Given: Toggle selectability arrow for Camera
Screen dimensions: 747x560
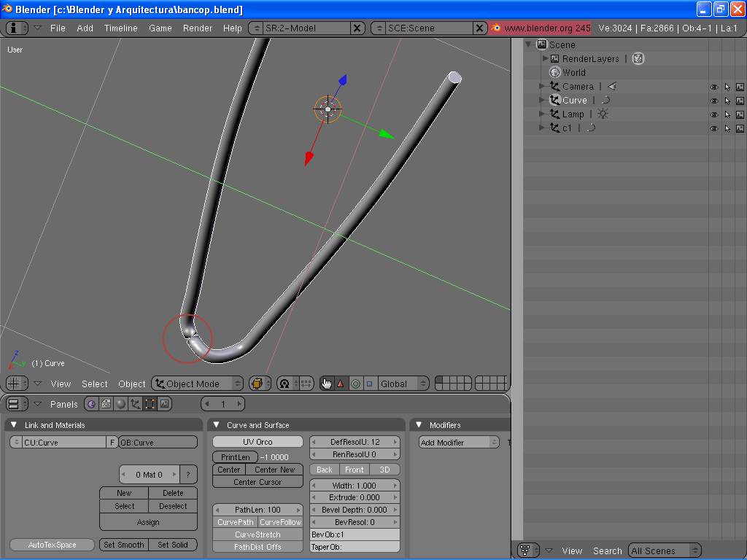Looking at the screenshot, I should [727, 87].
